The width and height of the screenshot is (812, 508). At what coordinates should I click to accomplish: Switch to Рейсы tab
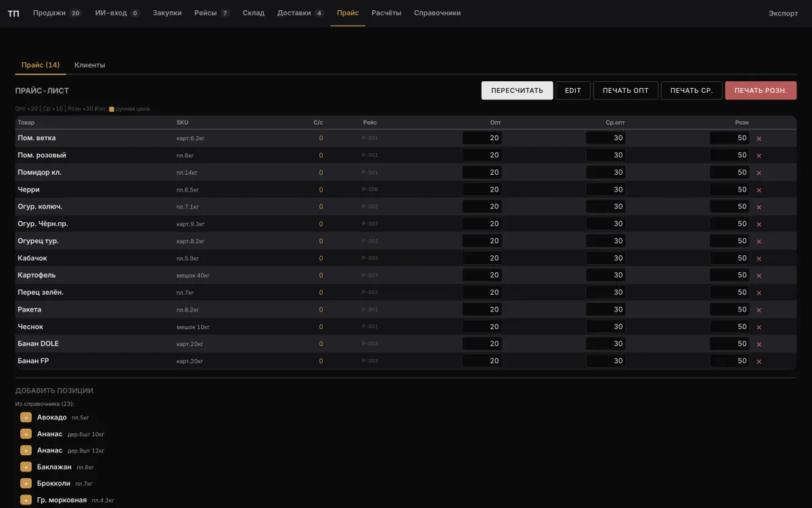(x=212, y=13)
